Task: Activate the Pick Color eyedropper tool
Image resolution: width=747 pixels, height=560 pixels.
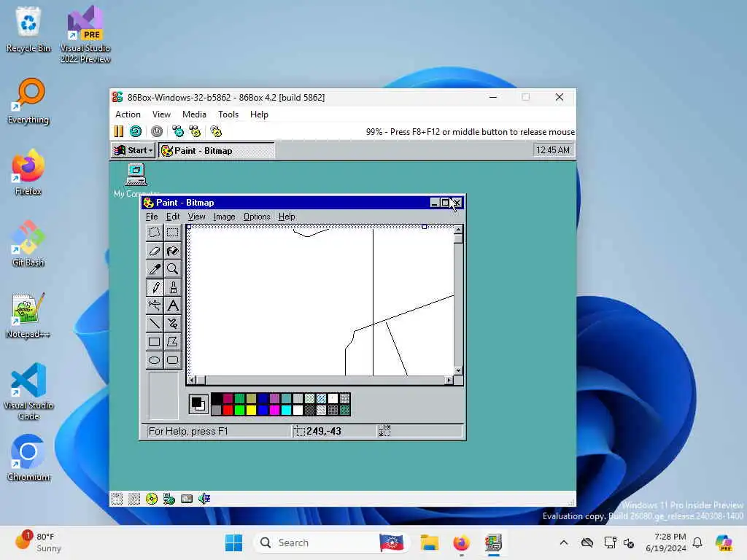Action: click(x=155, y=268)
